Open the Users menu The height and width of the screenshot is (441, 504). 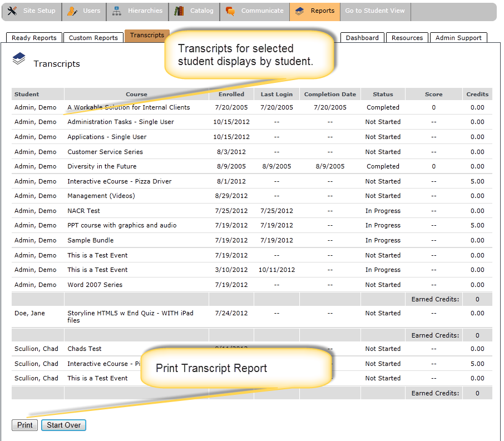click(x=84, y=12)
